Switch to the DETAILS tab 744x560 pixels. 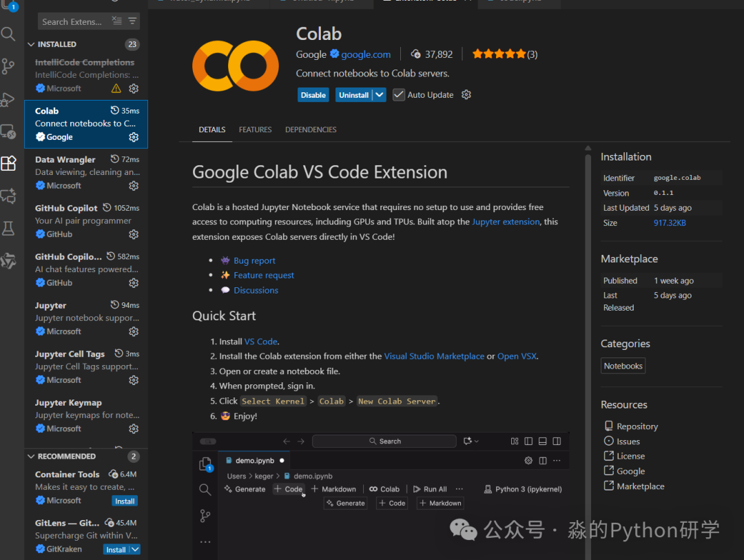tap(212, 129)
